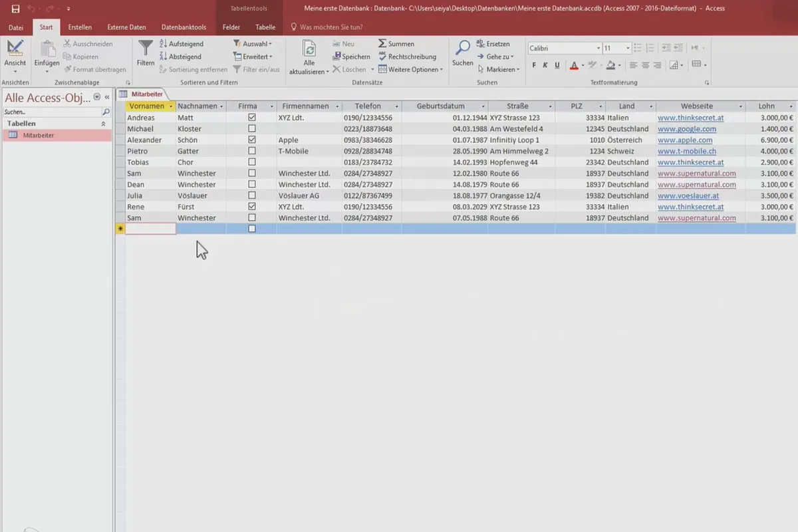This screenshot has width=798, height=532.
Task: Open the font color A swatch
Action: pyautogui.click(x=575, y=65)
